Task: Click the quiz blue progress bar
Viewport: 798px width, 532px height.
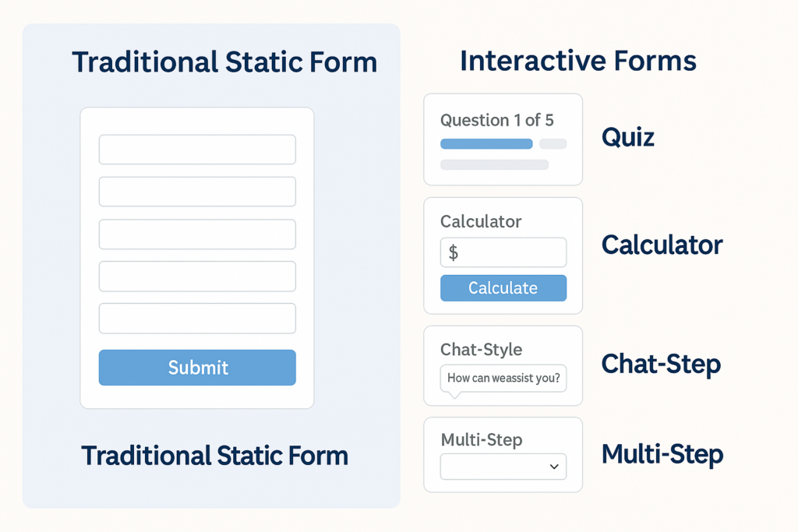Action: 486,144
